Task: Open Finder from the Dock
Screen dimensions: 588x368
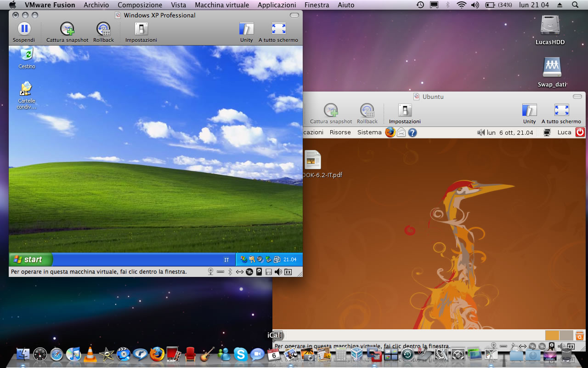Action: click(23, 354)
